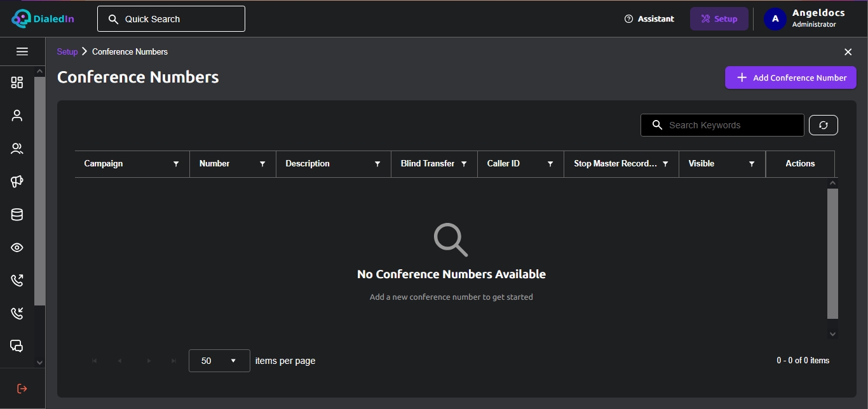
Task: Click the 0 - 0 of 0 items text
Action: click(x=803, y=361)
